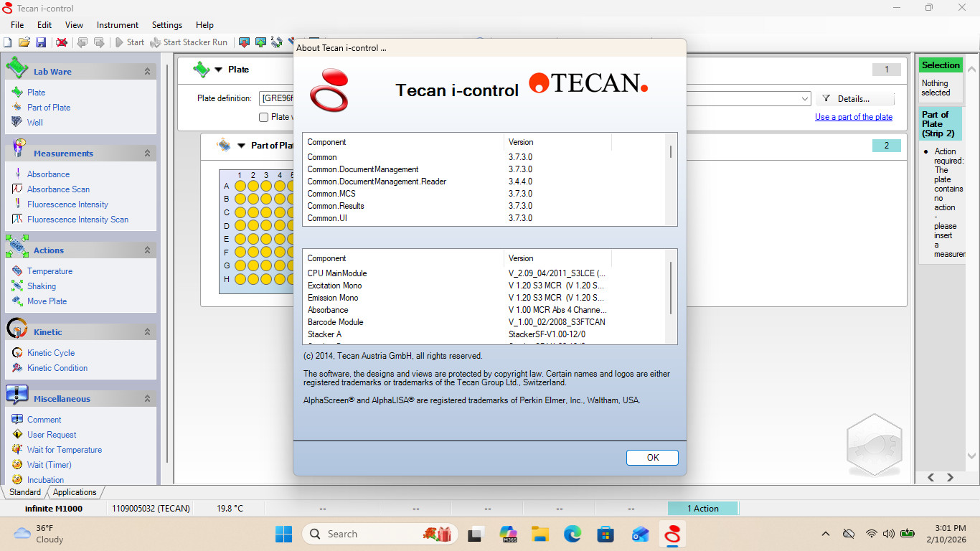Collapse the Measurements panel
Viewport: 980px width, 551px height.
(147, 154)
